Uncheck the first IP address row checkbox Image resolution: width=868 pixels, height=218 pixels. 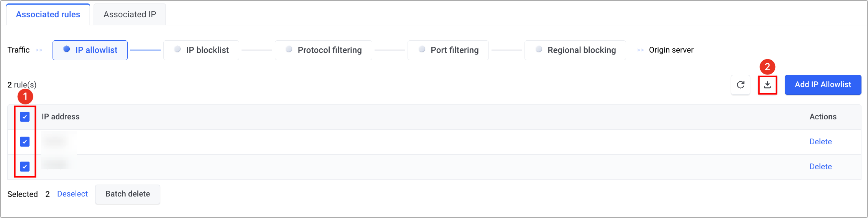tap(25, 142)
